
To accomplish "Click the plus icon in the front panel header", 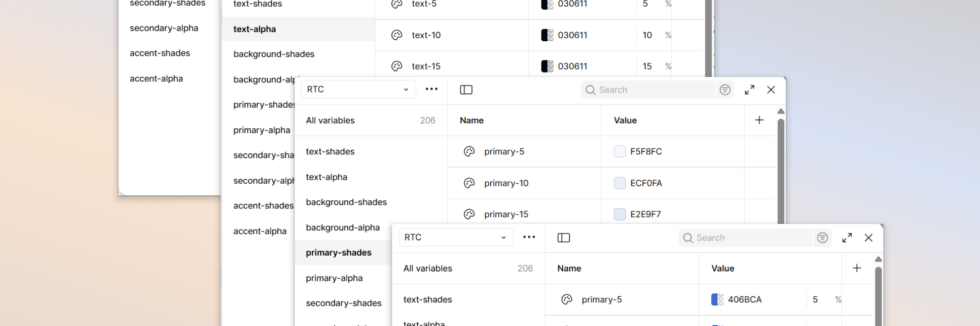I will point(857,268).
